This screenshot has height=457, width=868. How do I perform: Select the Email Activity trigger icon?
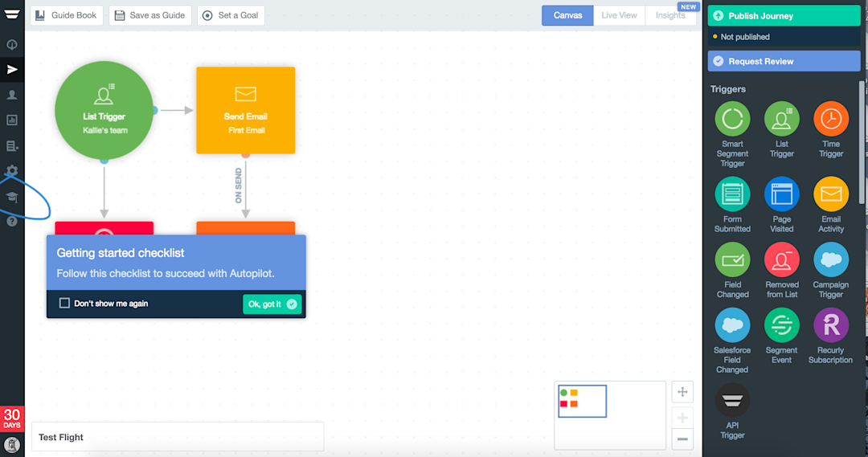[x=831, y=194]
